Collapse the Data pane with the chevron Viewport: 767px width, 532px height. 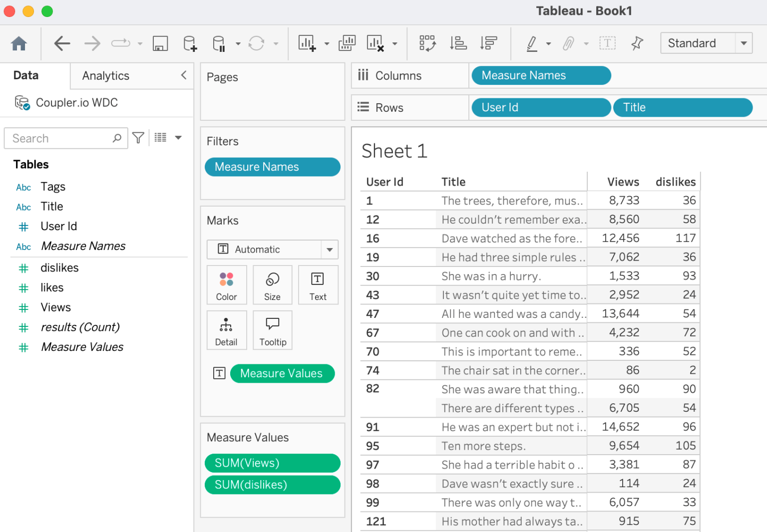click(x=183, y=75)
